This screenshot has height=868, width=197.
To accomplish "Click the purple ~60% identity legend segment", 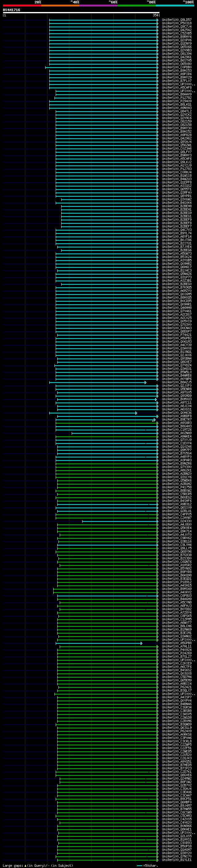I will (98, 6).
